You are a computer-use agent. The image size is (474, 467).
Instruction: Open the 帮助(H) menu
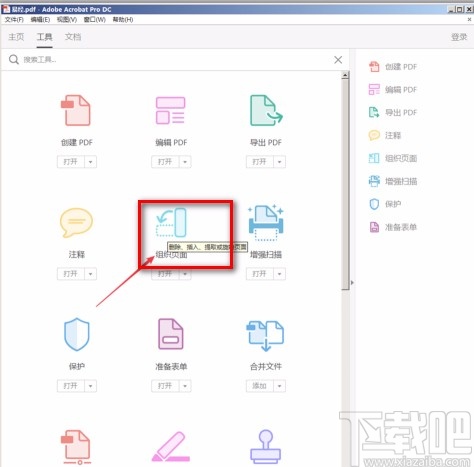pos(123,20)
